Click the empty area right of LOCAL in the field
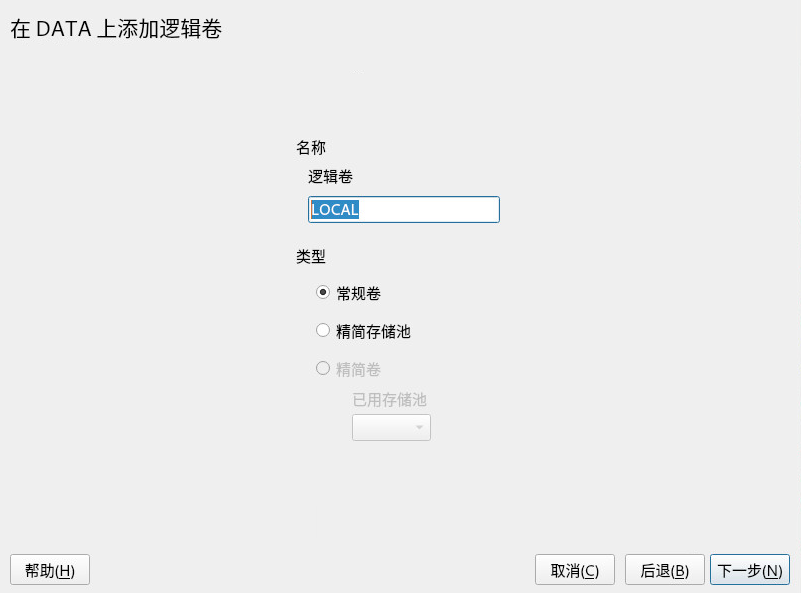801x593 pixels. (x=429, y=209)
